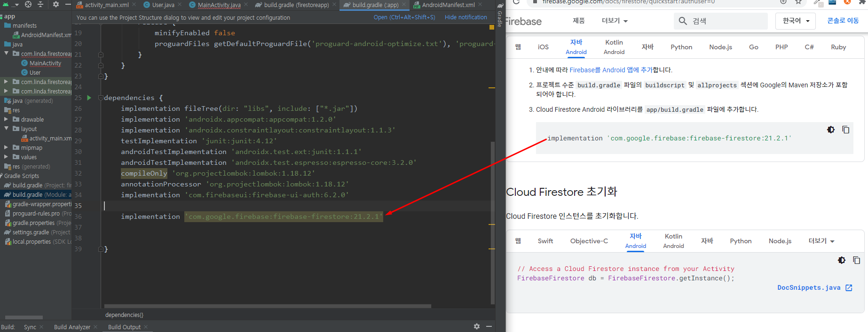Click the AndroidManifest file icon in tree
868x332 pixels.
[x=16, y=35]
